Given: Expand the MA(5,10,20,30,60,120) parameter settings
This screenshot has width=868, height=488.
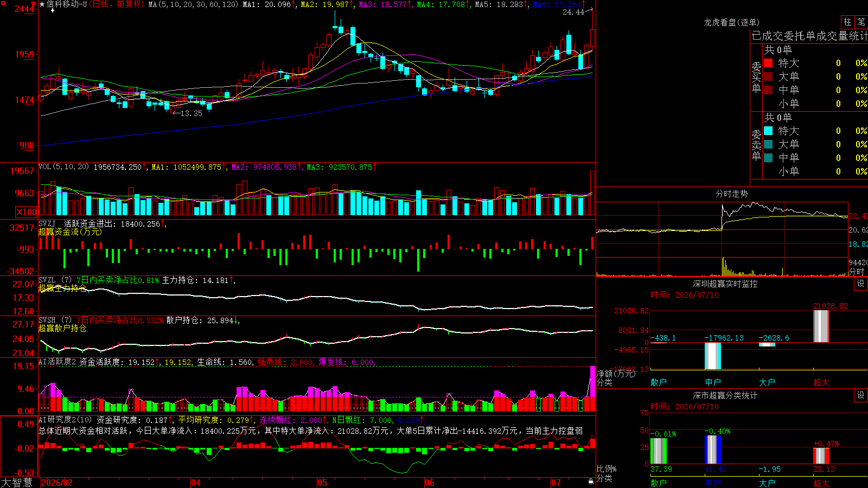Looking at the screenshot, I should (x=194, y=4).
